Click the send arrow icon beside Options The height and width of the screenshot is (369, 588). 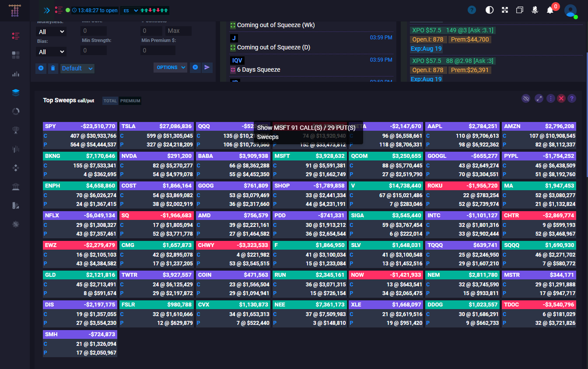[207, 67]
